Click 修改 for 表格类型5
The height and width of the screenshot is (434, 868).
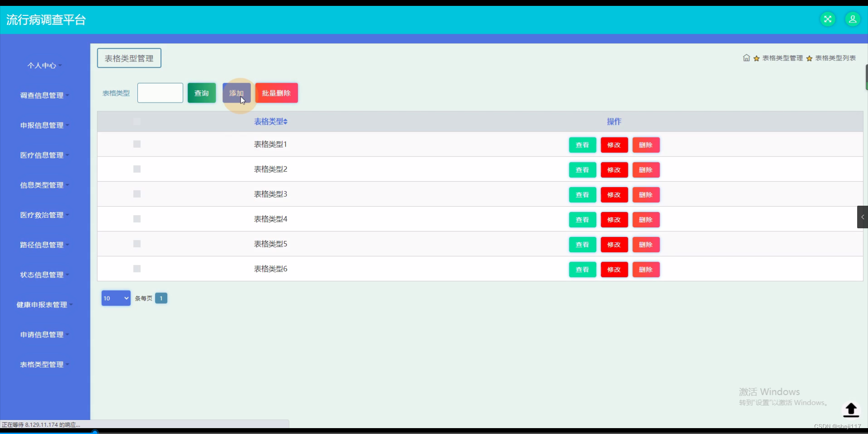point(614,245)
